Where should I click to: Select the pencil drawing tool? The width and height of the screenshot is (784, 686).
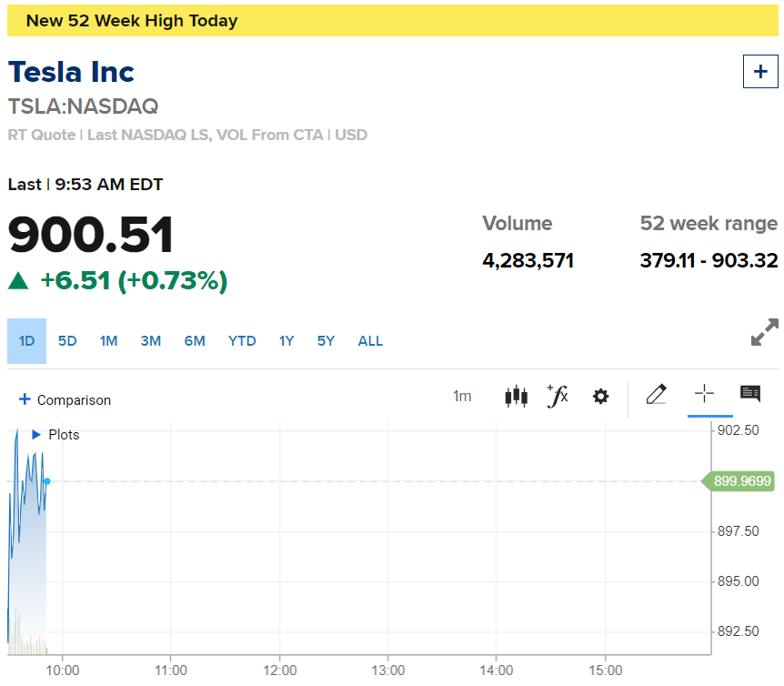tap(656, 395)
